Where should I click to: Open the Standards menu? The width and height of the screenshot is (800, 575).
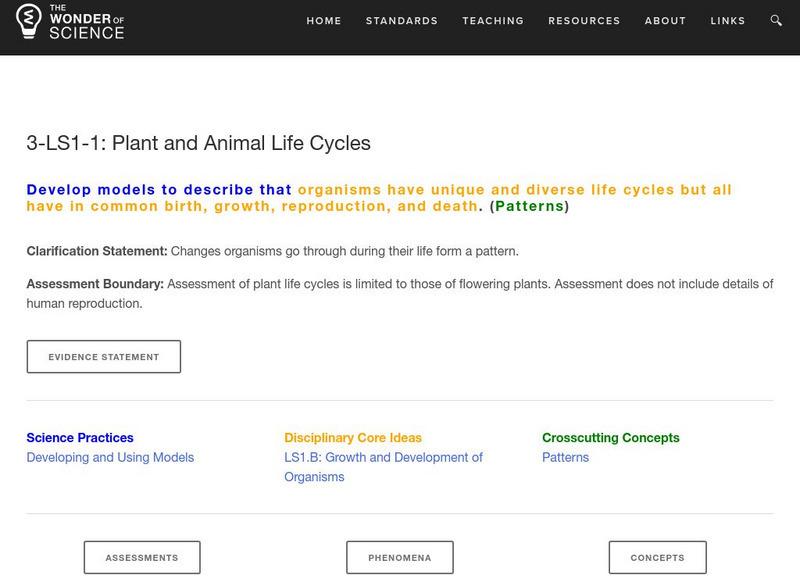point(402,21)
